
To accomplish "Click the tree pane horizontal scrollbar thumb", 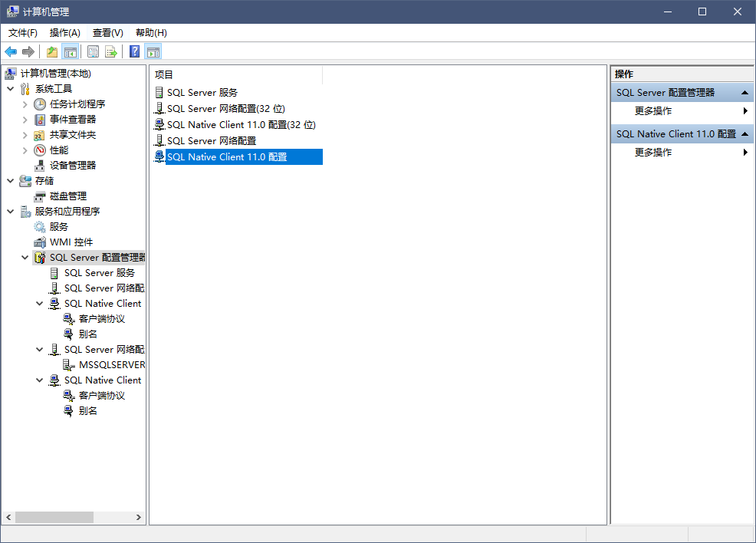I will (54, 517).
